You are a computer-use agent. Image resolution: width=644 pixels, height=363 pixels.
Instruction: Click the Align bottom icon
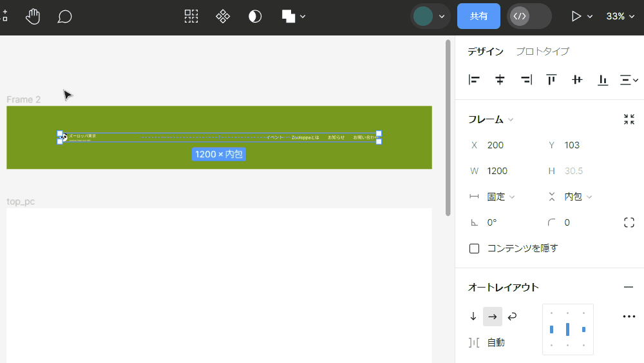603,79
